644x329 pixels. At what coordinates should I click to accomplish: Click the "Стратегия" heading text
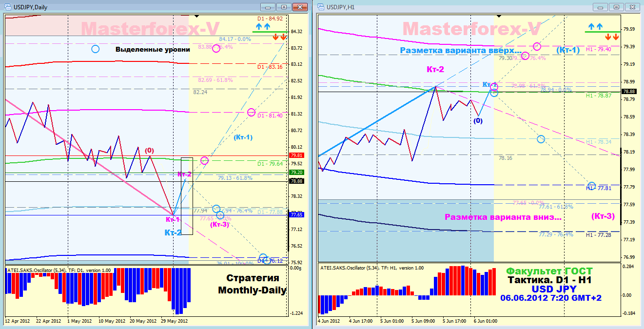tap(253, 278)
